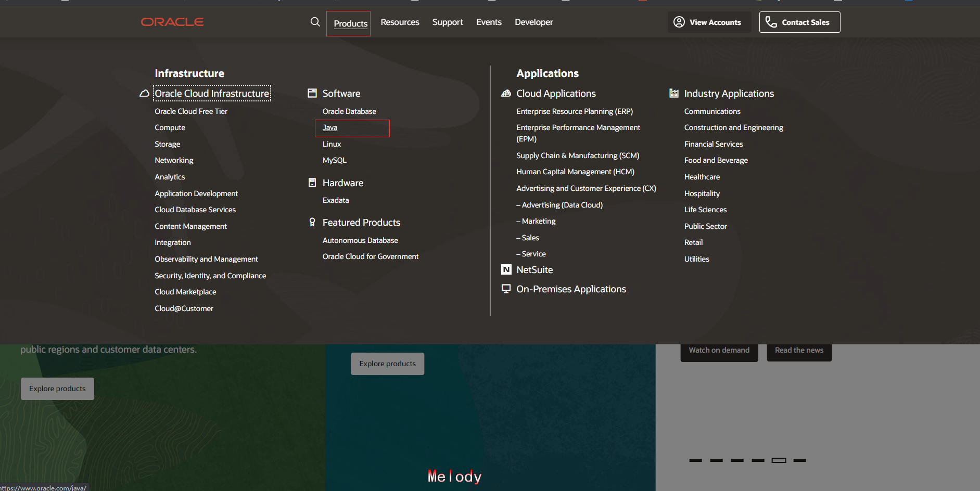980x491 pixels.
Task: Select the Integration link
Action: pyautogui.click(x=172, y=242)
